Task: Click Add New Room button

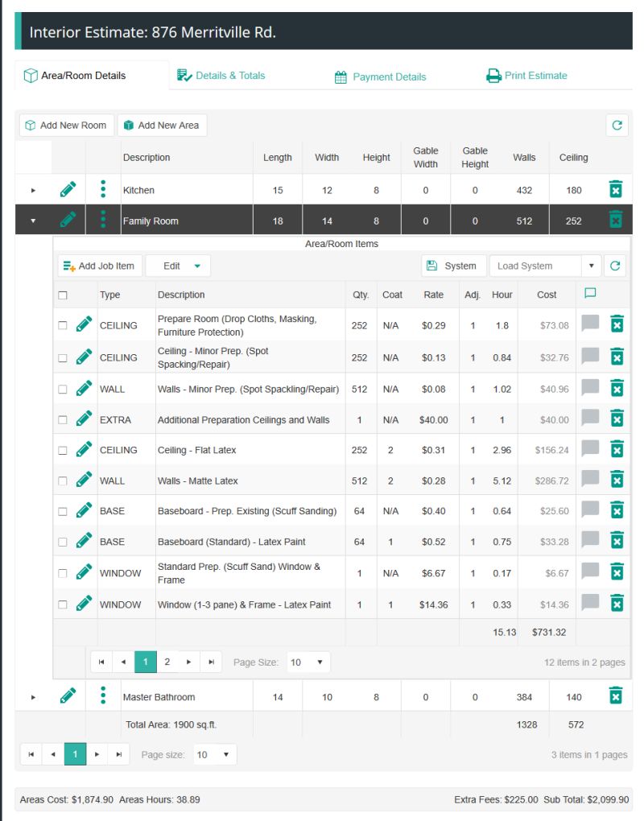Action: click(x=67, y=125)
